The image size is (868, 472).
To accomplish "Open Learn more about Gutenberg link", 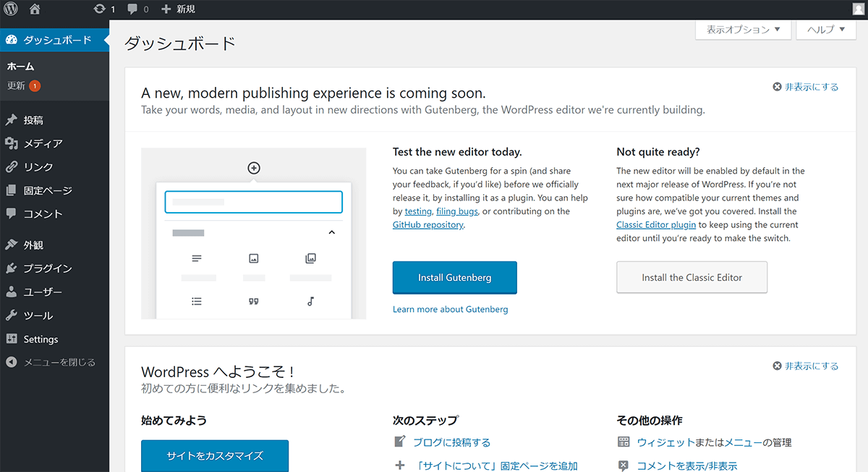I will [451, 309].
